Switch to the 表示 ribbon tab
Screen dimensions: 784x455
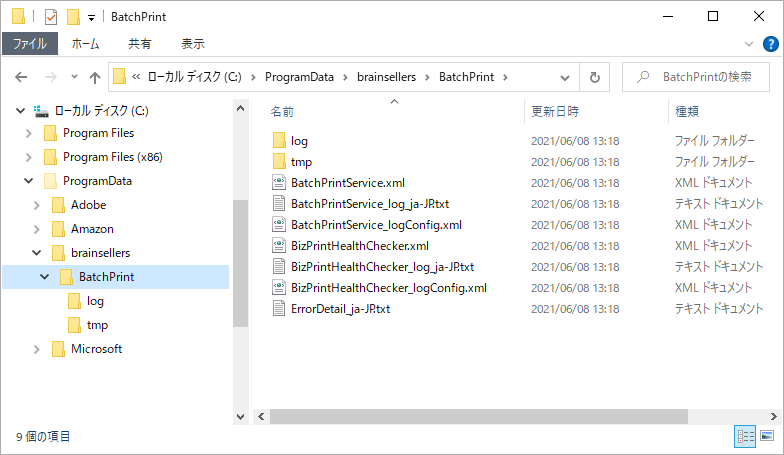tap(192, 44)
